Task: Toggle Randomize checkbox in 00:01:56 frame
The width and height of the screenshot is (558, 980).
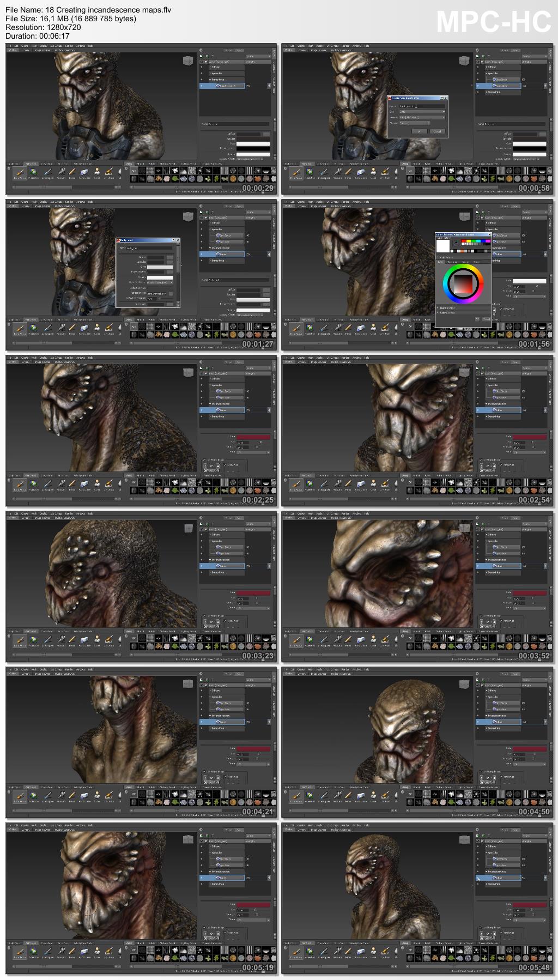Action: [x=501, y=309]
